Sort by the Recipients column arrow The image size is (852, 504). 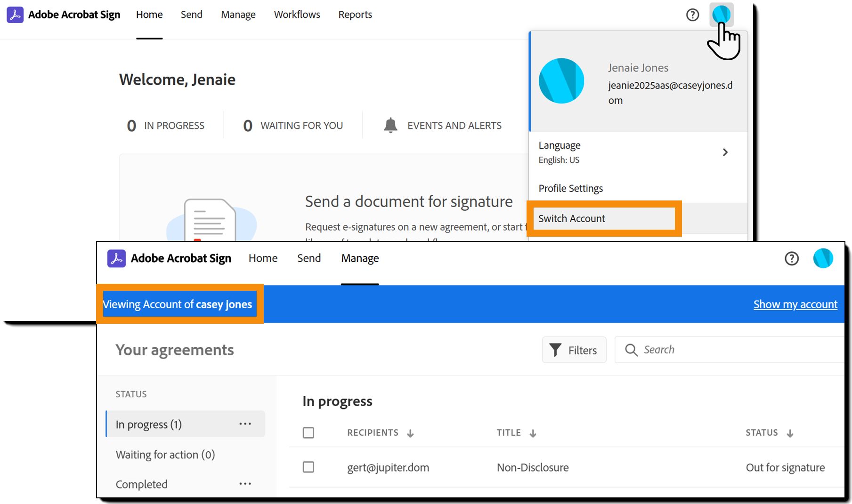click(410, 433)
